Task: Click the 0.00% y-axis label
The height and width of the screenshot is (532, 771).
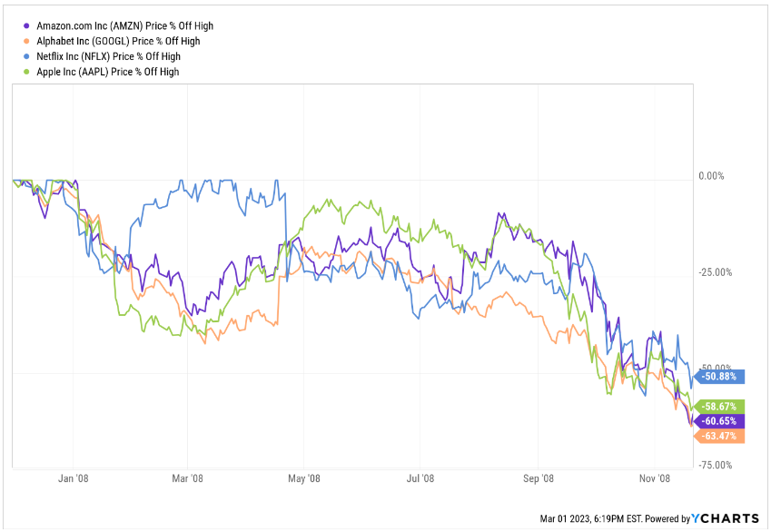Action: pyautogui.click(x=709, y=176)
